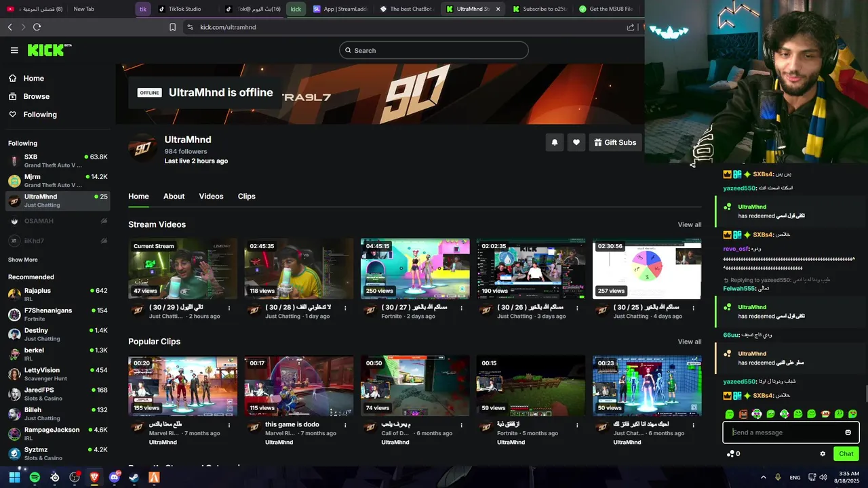Open options for the 29/30 video
868x488 pixels.
(229, 308)
